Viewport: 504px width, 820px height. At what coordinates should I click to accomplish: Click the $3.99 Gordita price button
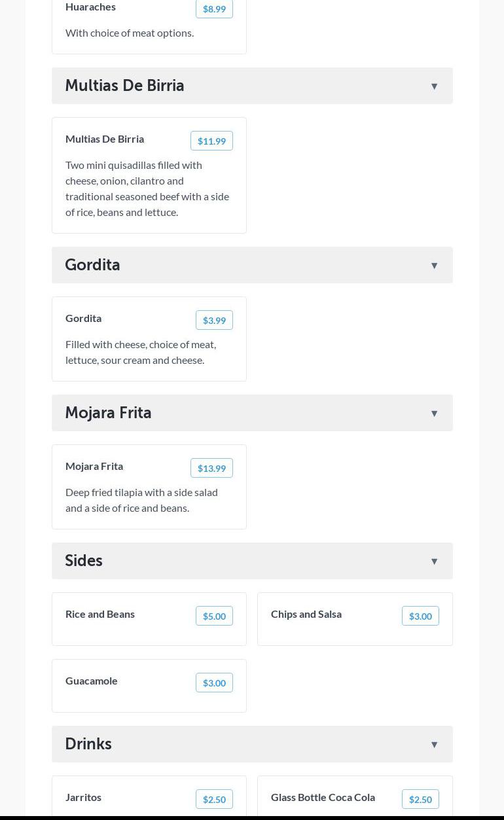click(214, 321)
